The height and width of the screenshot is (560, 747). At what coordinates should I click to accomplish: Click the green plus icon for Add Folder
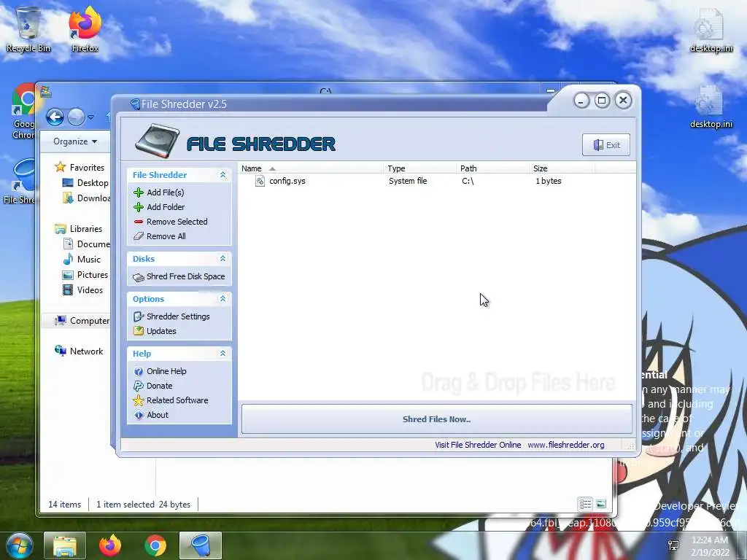pos(139,207)
